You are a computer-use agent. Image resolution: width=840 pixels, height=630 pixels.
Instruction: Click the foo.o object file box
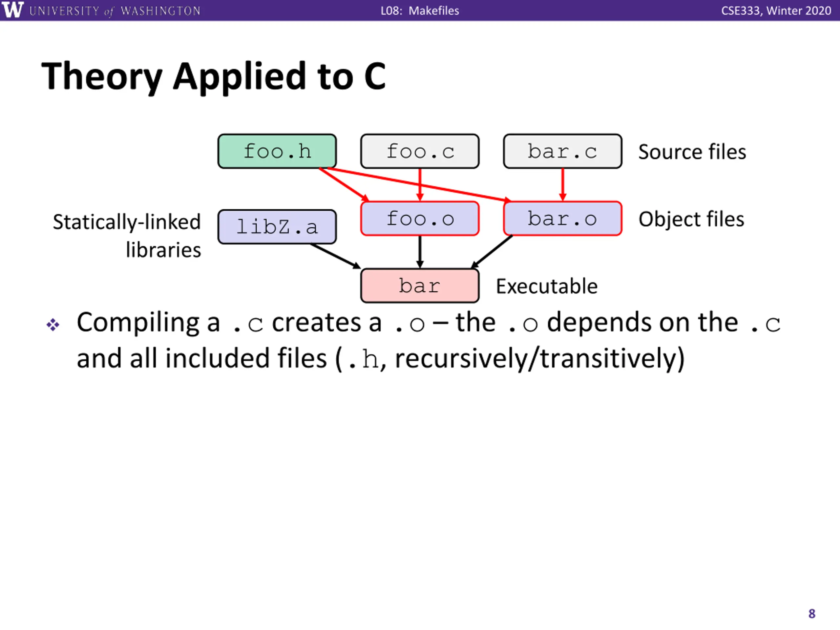[420, 219]
